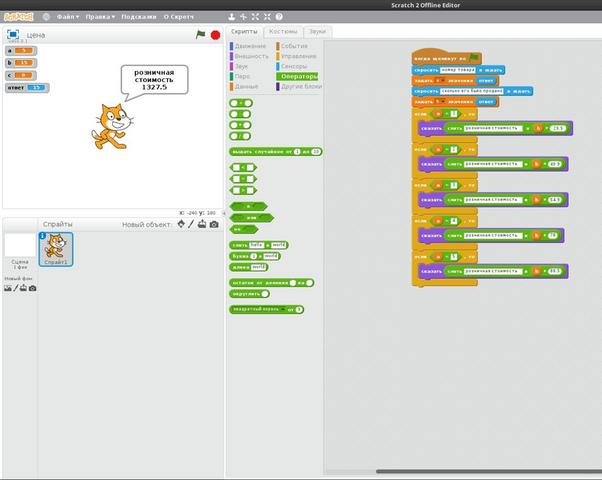The width and height of the screenshot is (602, 480).
Task: Choose new sprite from library
Action: [181, 224]
